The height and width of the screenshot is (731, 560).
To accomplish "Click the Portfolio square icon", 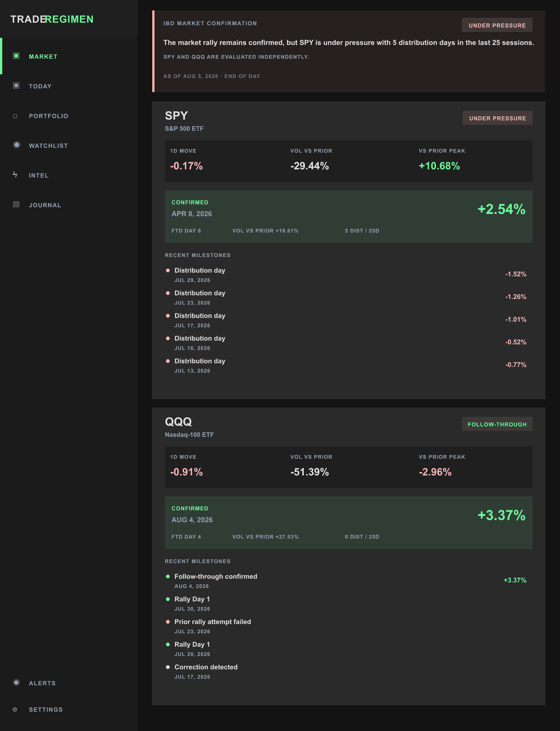I will pyautogui.click(x=15, y=116).
